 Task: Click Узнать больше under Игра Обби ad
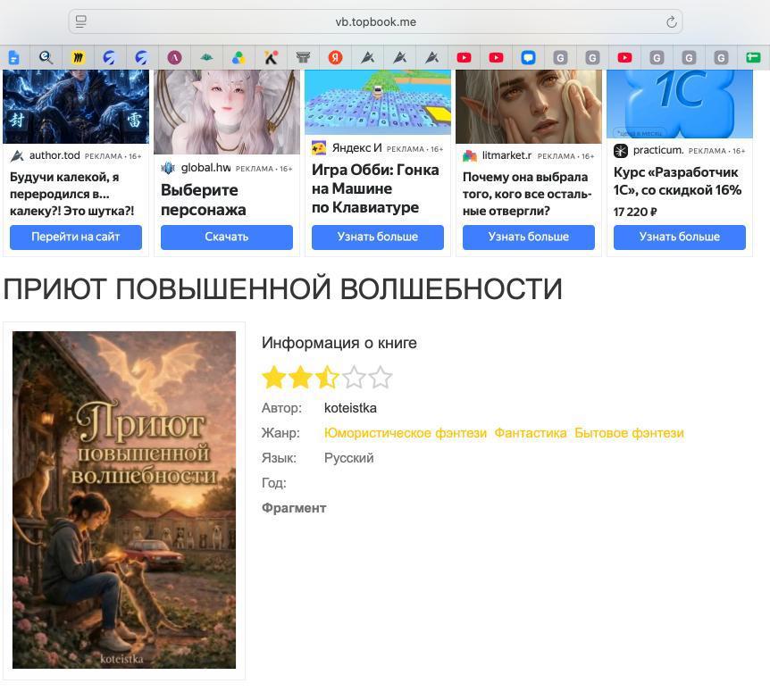pos(378,237)
